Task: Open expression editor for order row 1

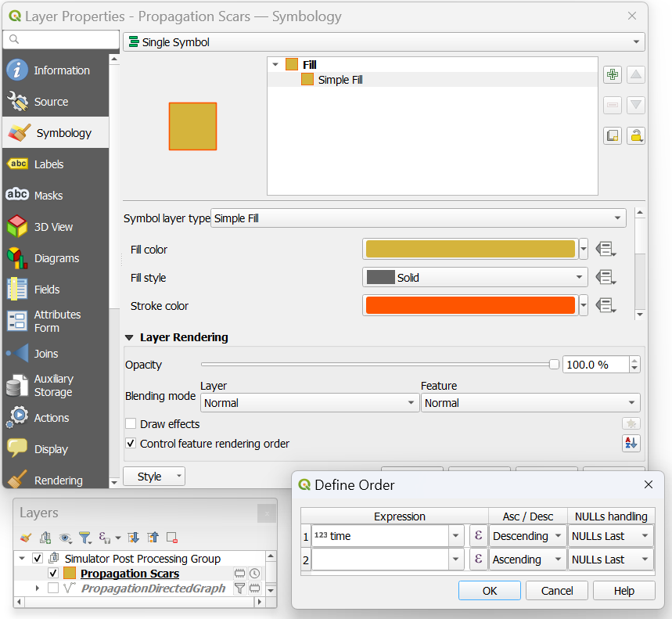Action: 479,535
